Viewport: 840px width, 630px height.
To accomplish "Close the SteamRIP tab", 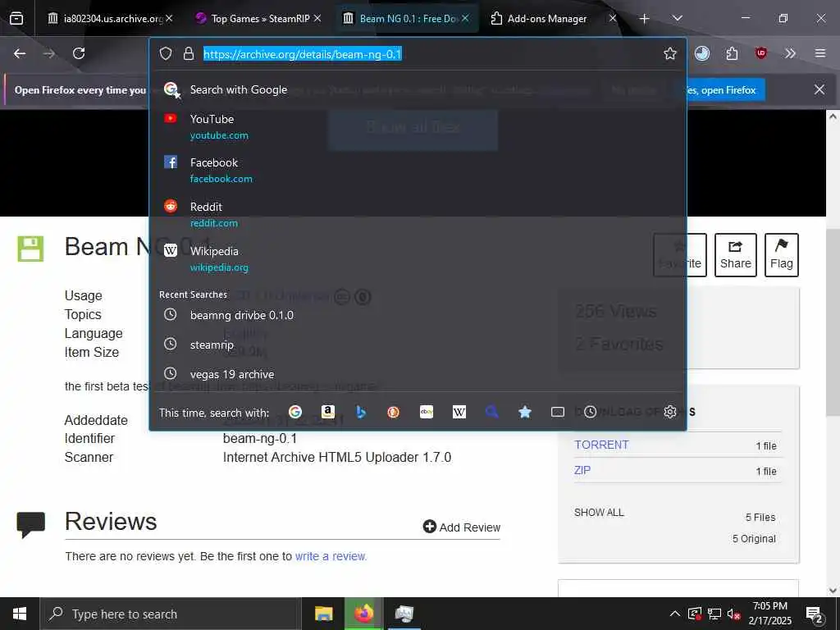I will [317, 19].
